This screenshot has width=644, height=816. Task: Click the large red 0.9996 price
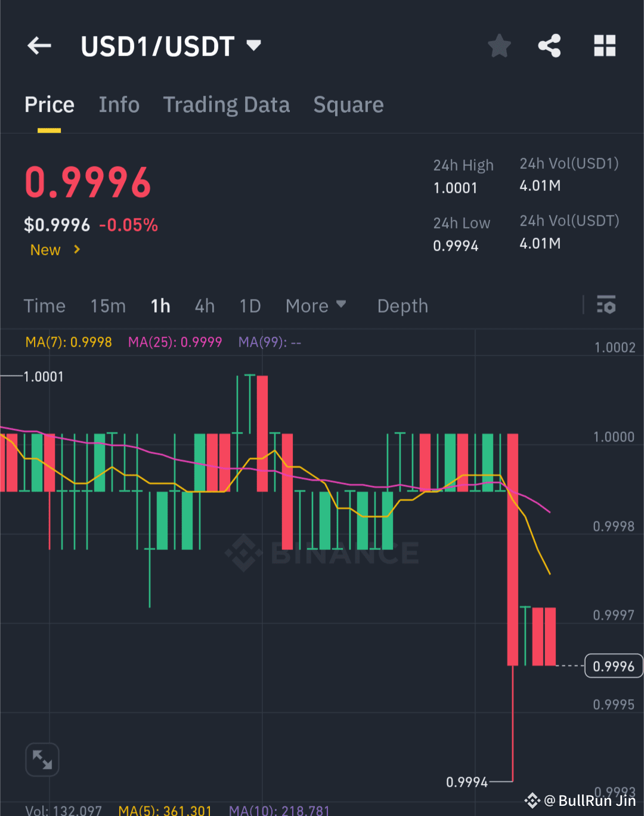tap(88, 183)
